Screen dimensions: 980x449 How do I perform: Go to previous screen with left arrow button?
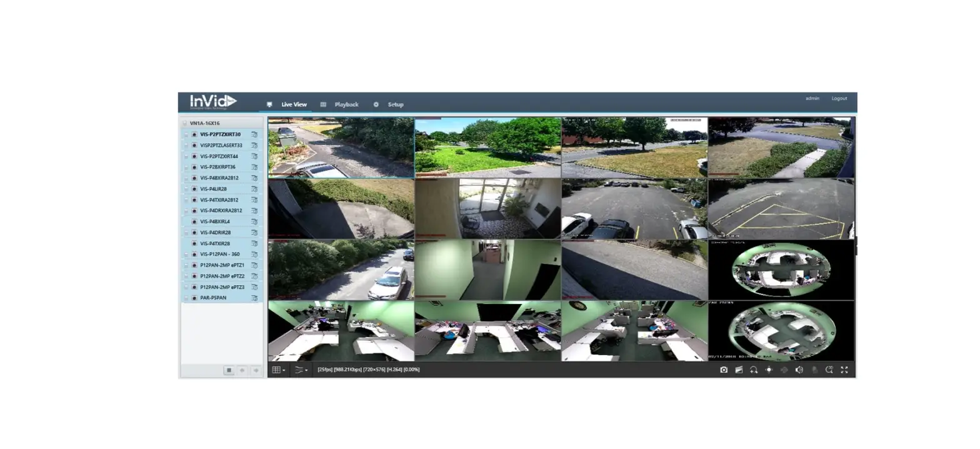coord(242,370)
